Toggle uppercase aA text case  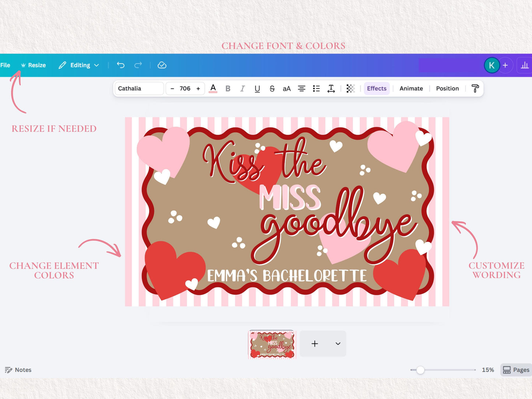[287, 88]
